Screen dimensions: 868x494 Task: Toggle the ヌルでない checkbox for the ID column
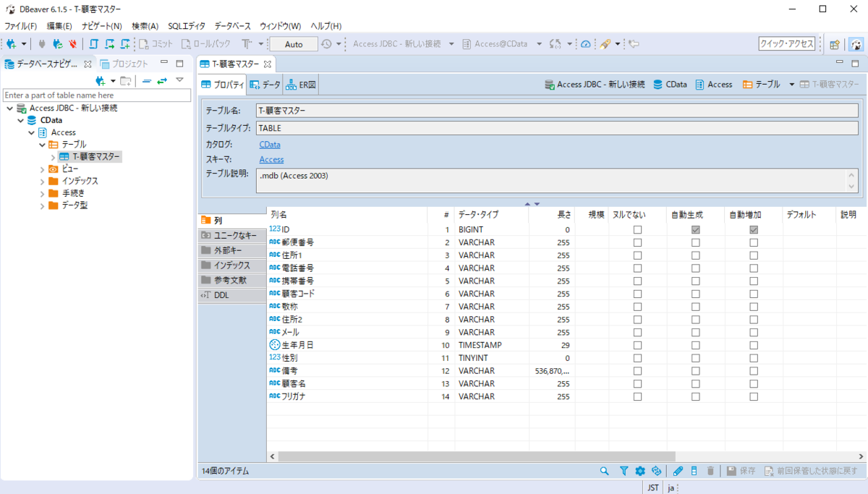coord(637,229)
